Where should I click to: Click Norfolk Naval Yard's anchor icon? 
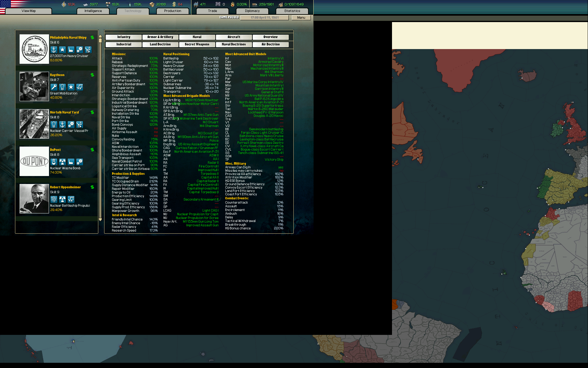pos(62,125)
